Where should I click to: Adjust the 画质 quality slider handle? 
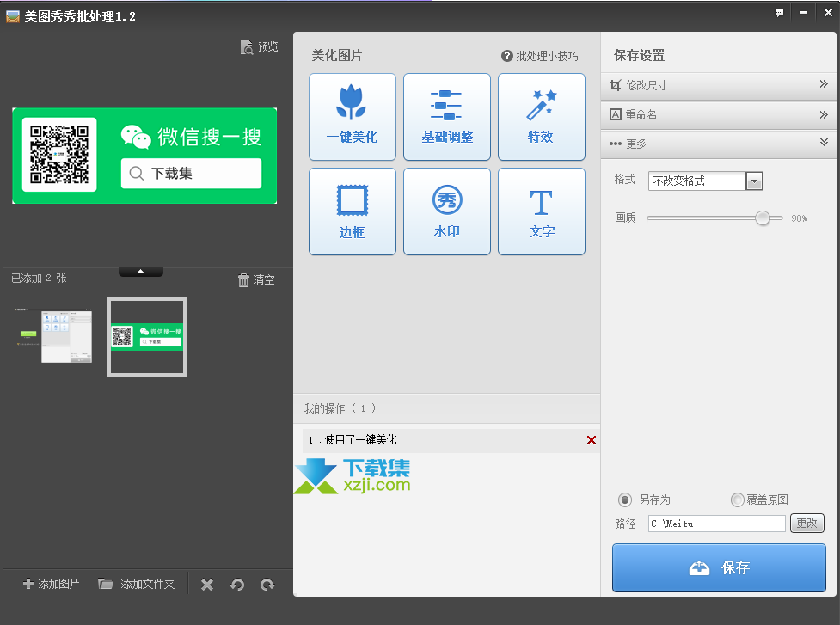763,218
